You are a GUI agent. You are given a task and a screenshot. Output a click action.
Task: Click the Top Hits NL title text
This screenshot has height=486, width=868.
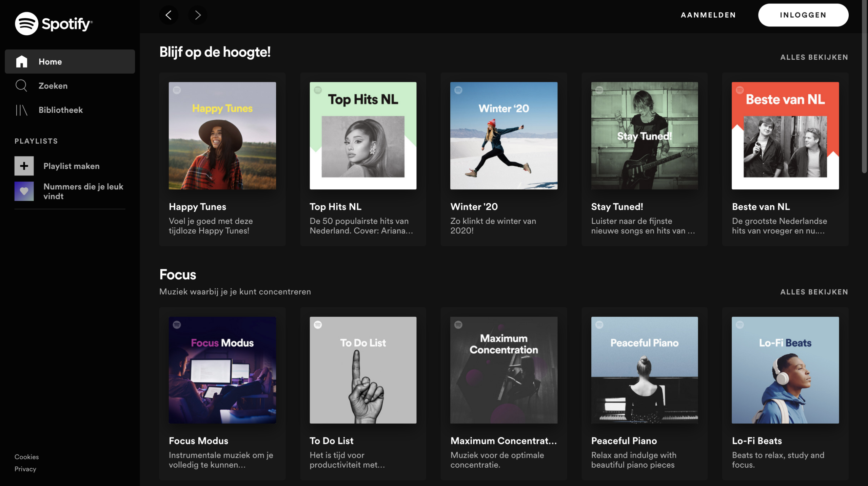tap(335, 207)
